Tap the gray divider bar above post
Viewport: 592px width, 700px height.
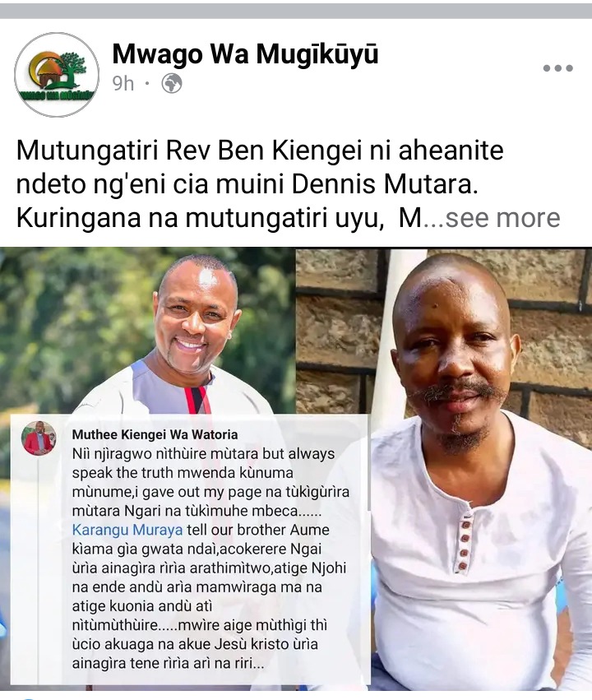pyautogui.click(x=296, y=11)
